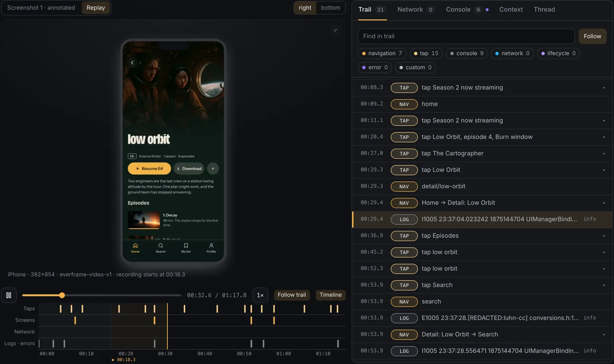Tap the back chevron in phone preview
This screenshot has width=614, height=364.
[132, 62]
